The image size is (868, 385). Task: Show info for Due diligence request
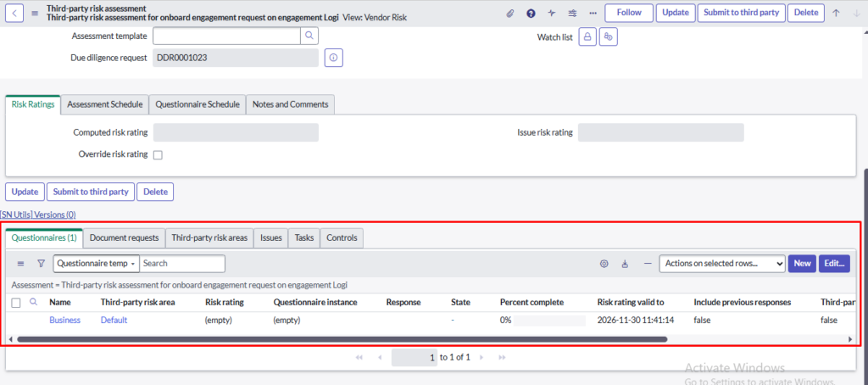[333, 58]
